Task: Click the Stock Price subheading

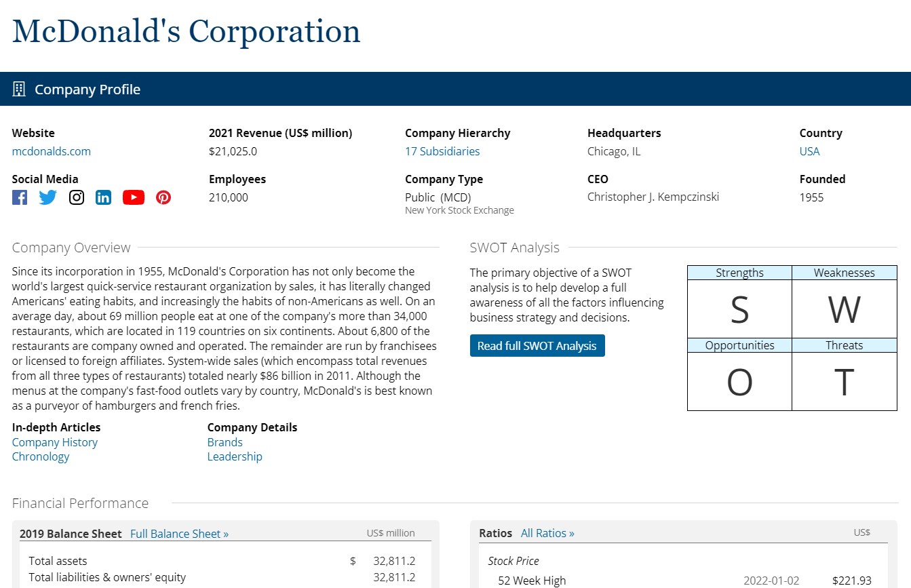Action: (513, 561)
